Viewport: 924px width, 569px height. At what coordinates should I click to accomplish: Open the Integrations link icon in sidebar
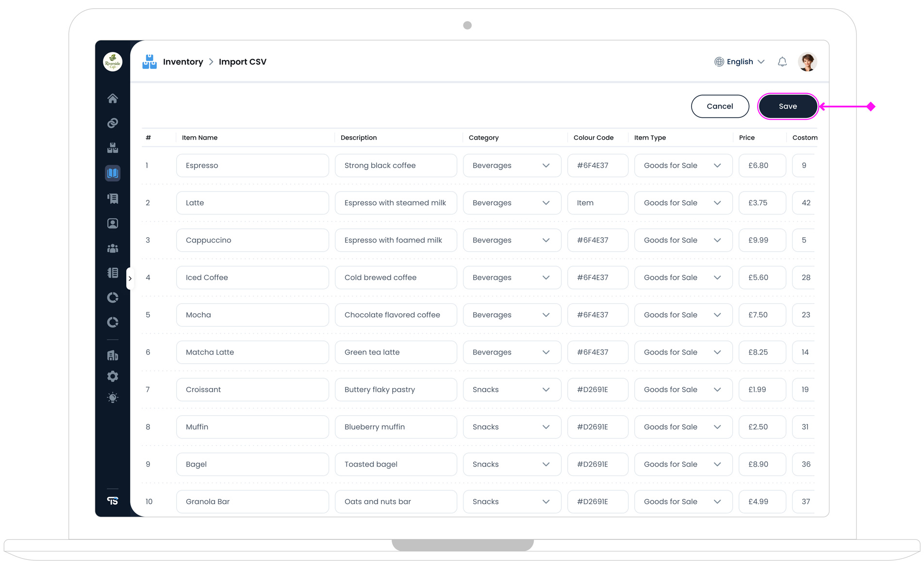(x=113, y=123)
